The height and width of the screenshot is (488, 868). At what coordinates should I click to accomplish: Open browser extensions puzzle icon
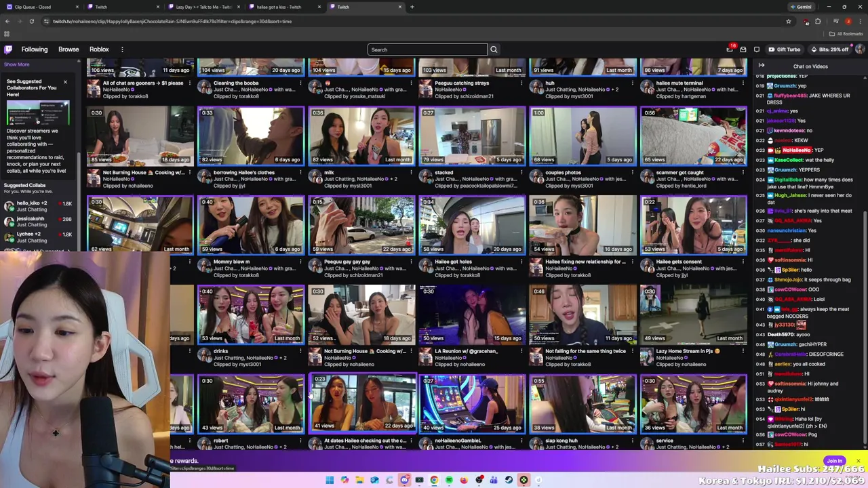tap(818, 21)
